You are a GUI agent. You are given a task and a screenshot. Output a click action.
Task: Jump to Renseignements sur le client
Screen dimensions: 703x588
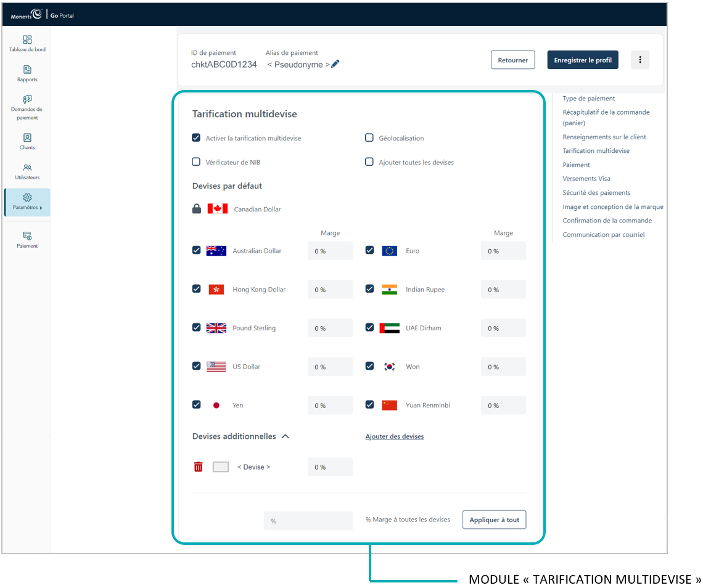pos(604,137)
